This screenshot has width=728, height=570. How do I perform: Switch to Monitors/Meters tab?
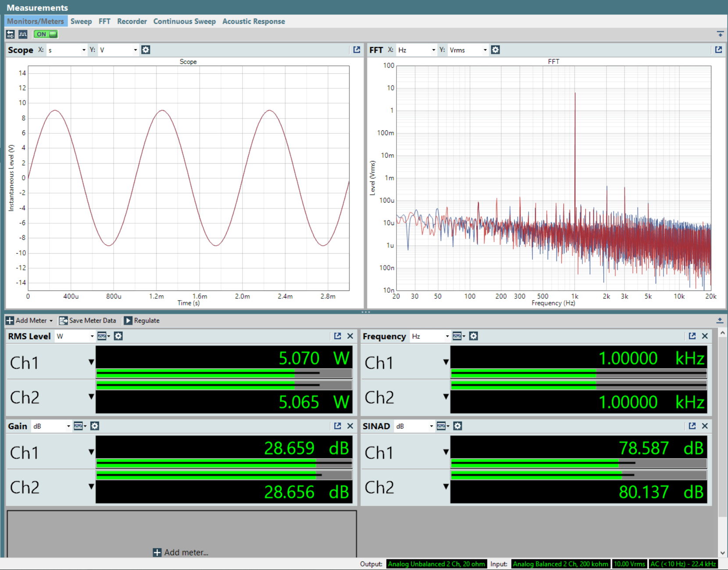pyautogui.click(x=36, y=21)
